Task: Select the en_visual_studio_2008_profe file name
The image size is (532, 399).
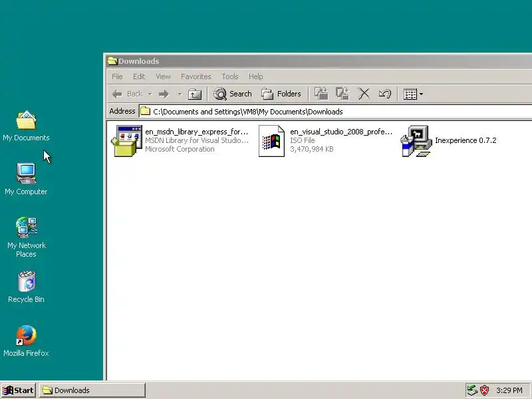Action: pos(341,132)
